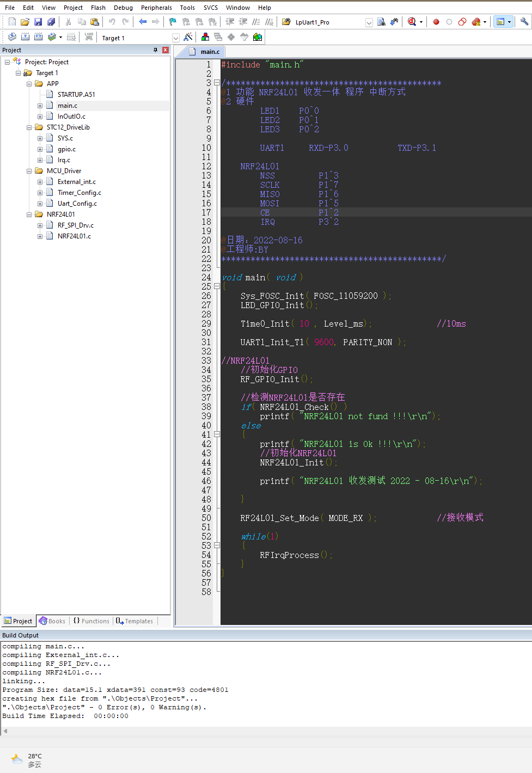The width and height of the screenshot is (532, 773).
Task: Toggle the window layout view button
Action: (x=500, y=22)
